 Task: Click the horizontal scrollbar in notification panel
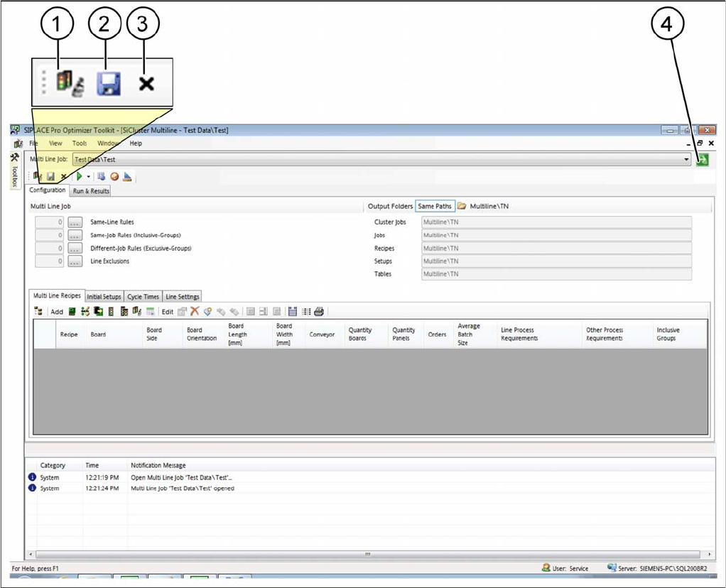tap(367, 554)
